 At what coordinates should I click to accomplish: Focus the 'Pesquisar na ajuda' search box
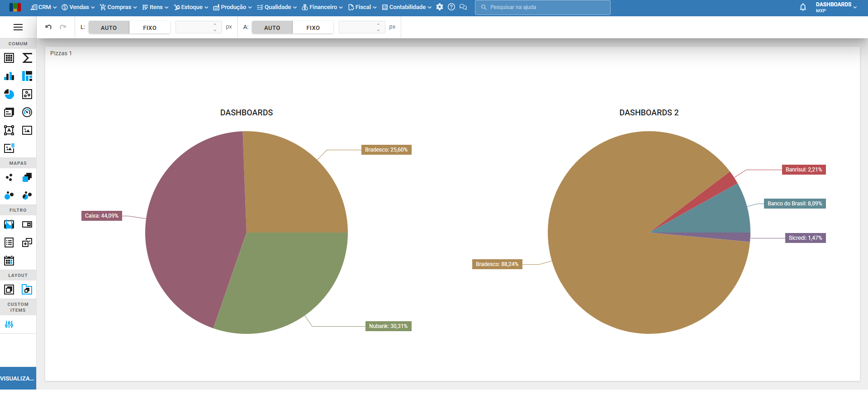[543, 7]
